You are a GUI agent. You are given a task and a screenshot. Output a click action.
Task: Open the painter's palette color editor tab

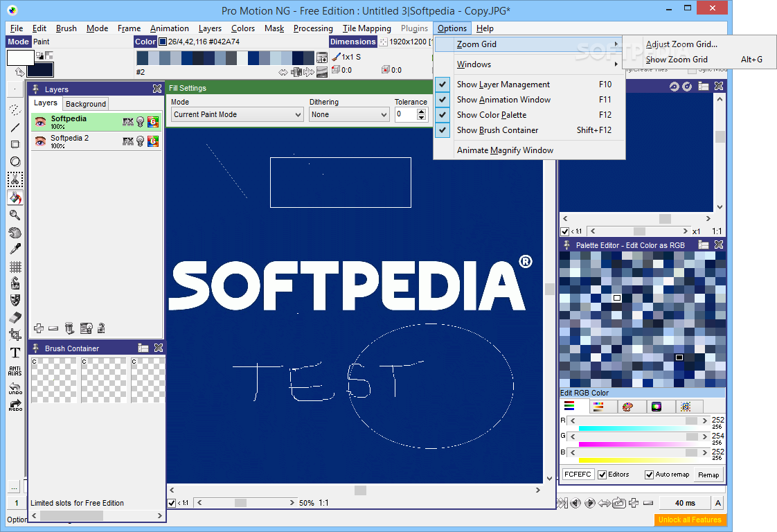(x=627, y=407)
